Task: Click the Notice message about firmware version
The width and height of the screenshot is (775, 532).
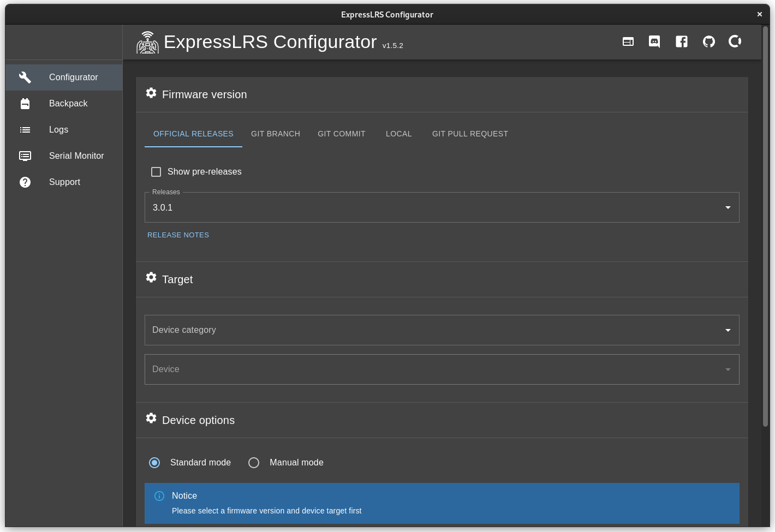Action: coord(266,511)
